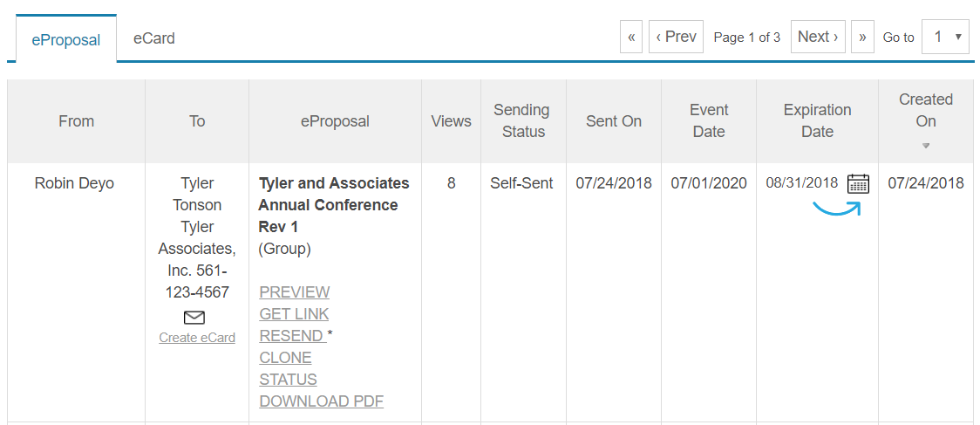The image size is (980, 425).
Task: Resend the Tyler and Associates proposal
Action: pos(292,336)
